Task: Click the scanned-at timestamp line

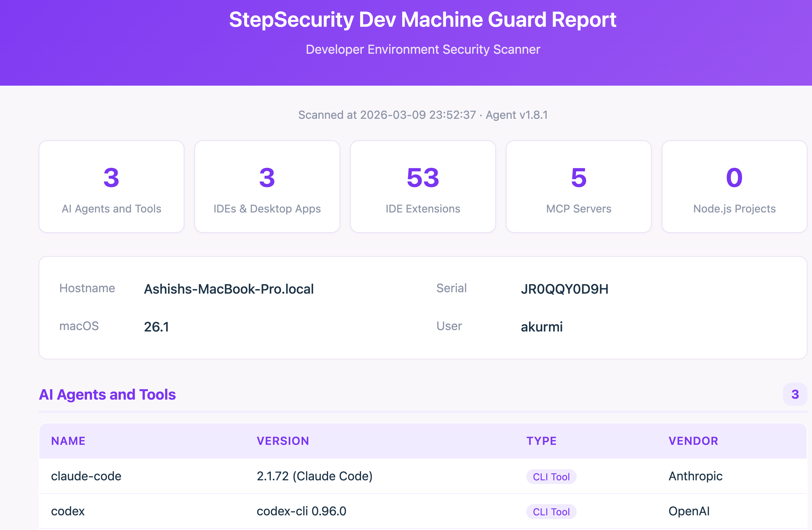Action: click(423, 115)
